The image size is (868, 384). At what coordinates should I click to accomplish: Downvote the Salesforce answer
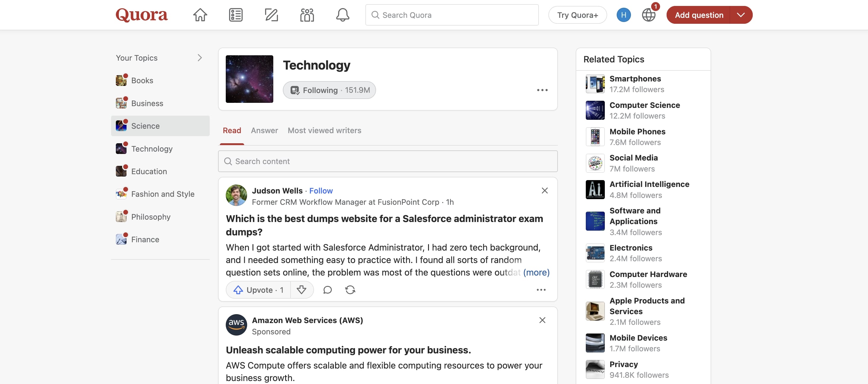pos(301,290)
